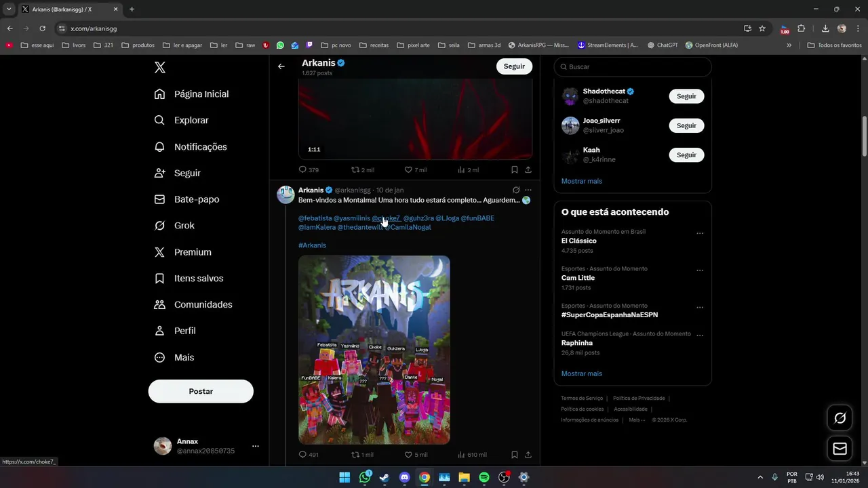Click the Grok icon on the Montalma post

pyautogui.click(x=516, y=190)
